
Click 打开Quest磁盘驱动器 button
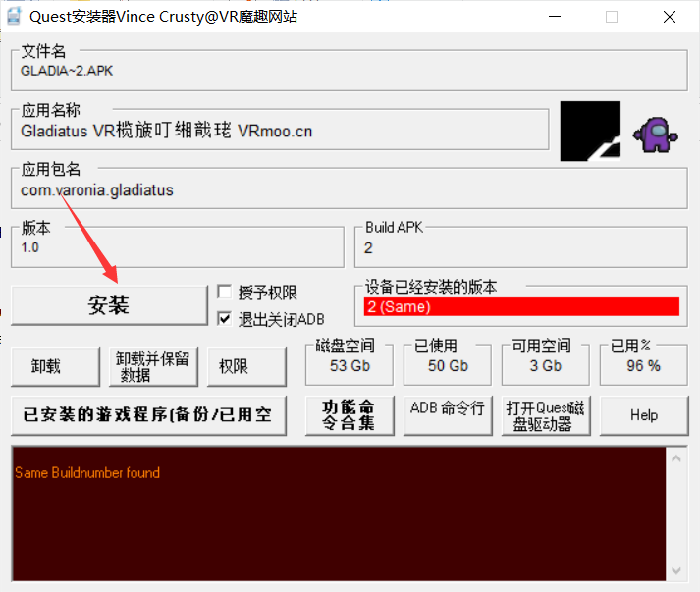546,415
